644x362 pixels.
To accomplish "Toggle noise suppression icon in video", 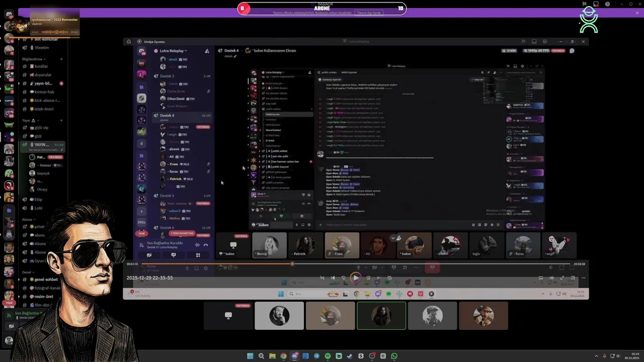I will pyautogui.click(x=197, y=245).
